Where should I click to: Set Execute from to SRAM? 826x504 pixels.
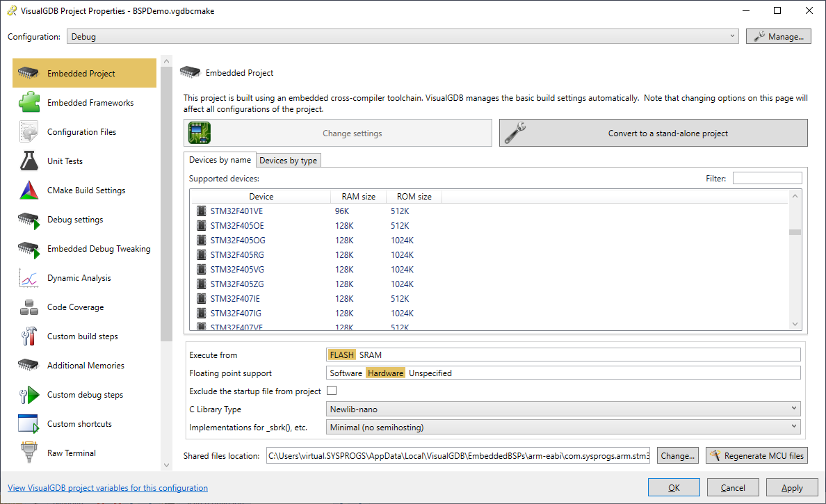coord(371,355)
